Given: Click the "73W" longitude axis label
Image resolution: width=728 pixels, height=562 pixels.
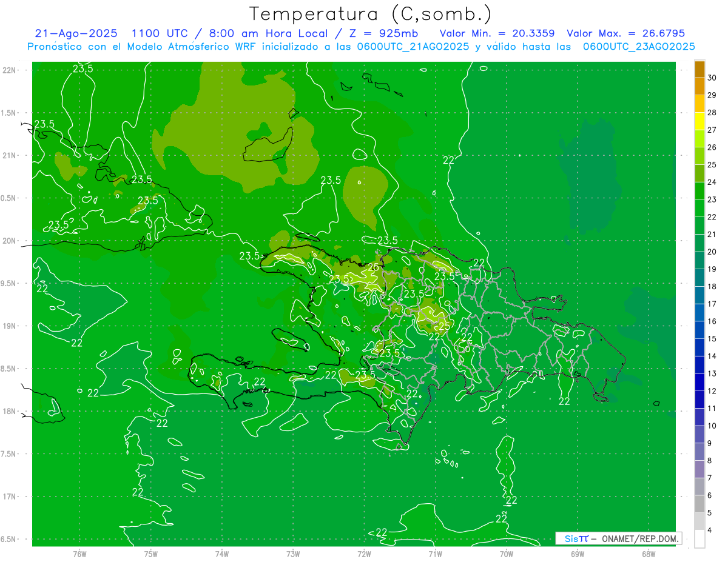Looking at the screenshot, I should pyautogui.click(x=293, y=554).
